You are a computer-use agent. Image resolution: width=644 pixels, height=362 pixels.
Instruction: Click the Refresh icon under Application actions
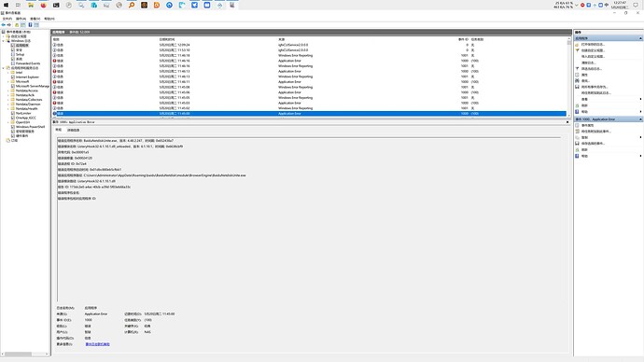[x=577, y=105]
